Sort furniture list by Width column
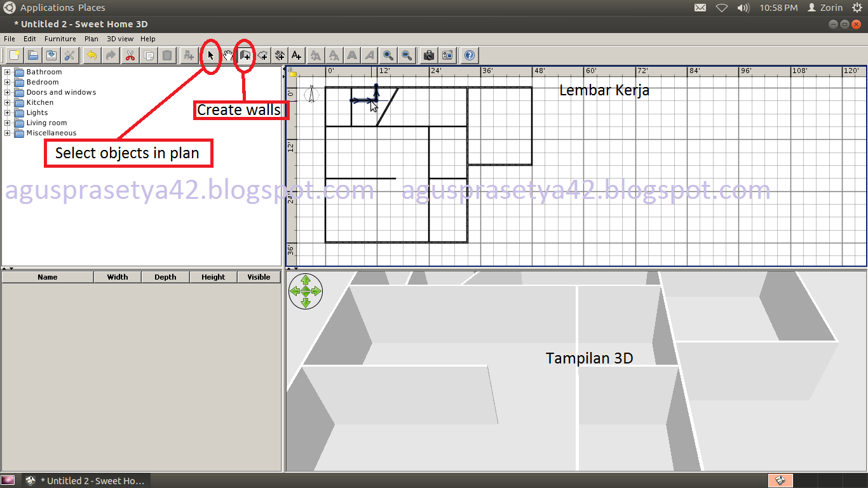 coord(118,277)
